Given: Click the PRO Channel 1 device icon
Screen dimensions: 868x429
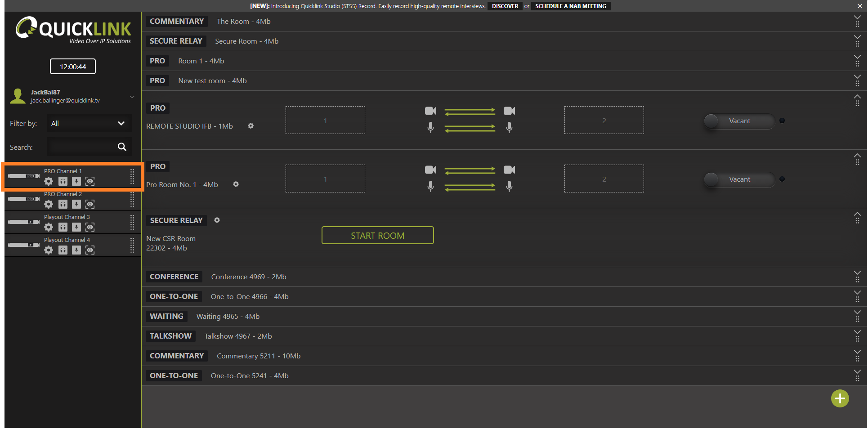Looking at the screenshot, I should click(24, 176).
